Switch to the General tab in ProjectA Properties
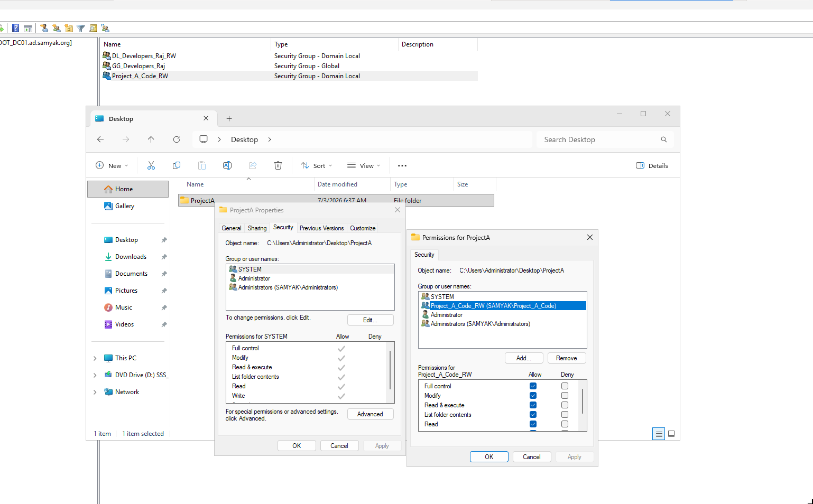 click(x=232, y=228)
